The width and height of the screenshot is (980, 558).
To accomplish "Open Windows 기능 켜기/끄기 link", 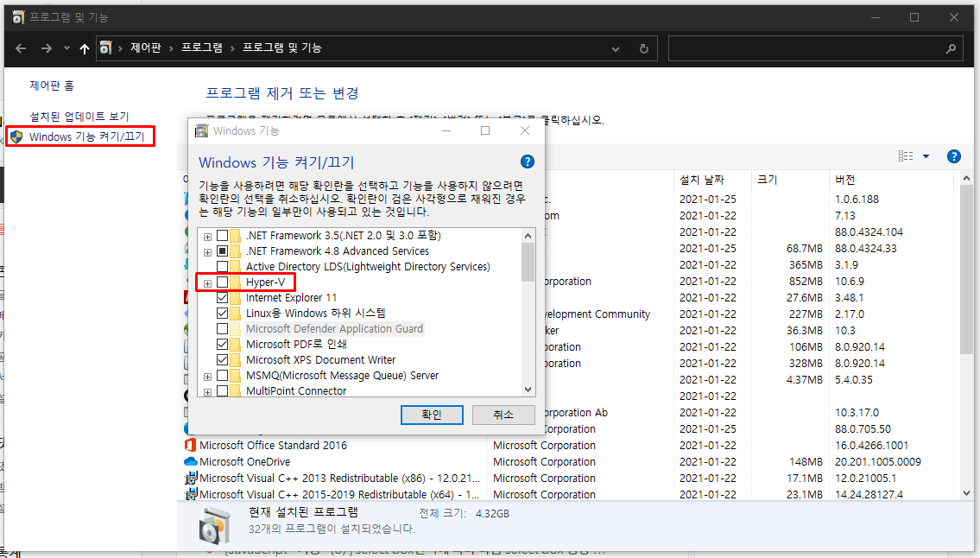I will click(x=87, y=136).
